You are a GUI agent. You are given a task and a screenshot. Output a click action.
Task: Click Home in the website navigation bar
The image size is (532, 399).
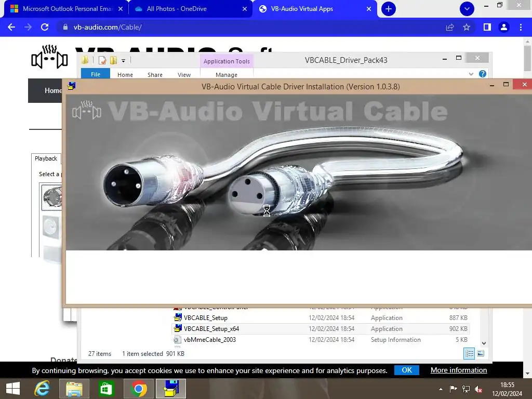pos(54,90)
